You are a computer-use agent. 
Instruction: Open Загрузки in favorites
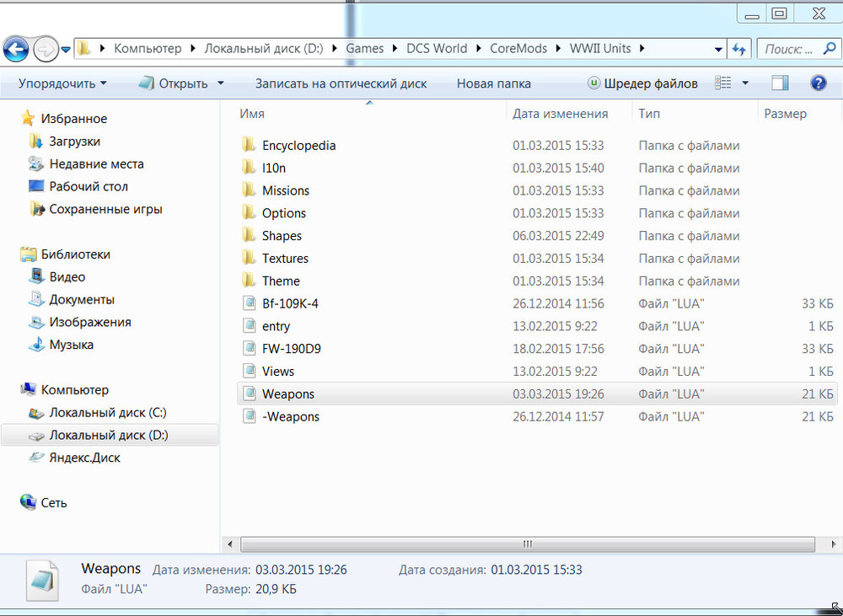74,142
